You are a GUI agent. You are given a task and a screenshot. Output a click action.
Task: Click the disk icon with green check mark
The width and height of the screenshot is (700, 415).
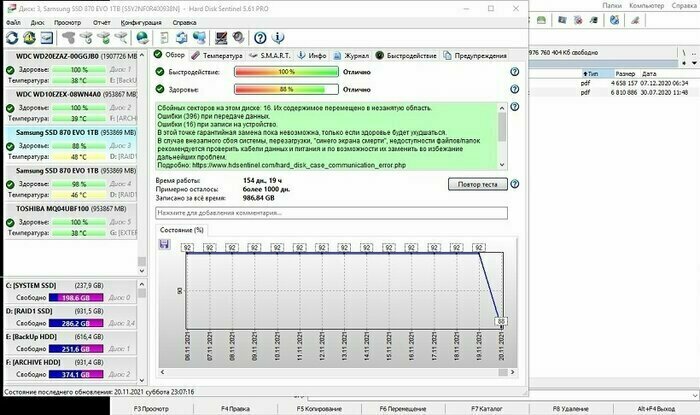(x=104, y=38)
